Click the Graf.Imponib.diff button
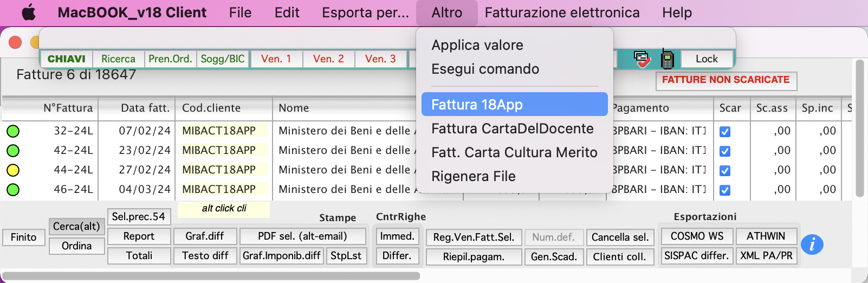The image size is (868, 283). pyautogui.click(x=282, y=255)
